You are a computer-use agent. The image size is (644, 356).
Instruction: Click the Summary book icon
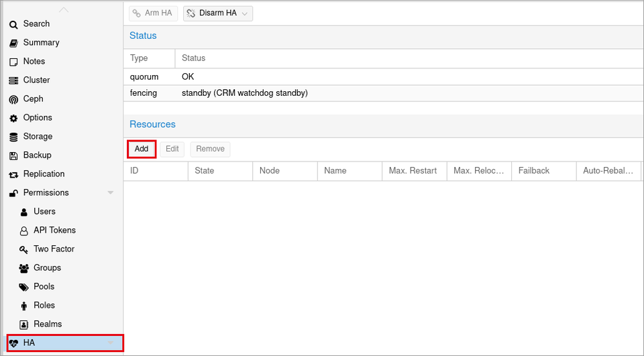pos(13,43)
